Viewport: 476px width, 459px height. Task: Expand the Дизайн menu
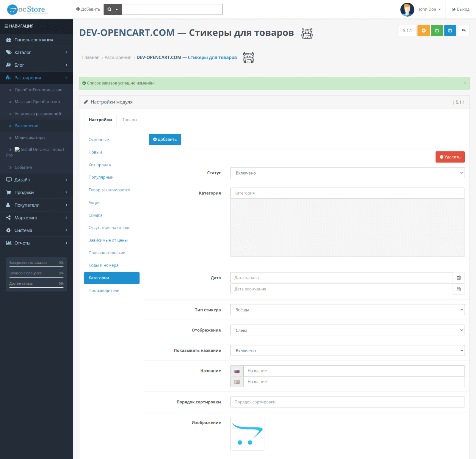36,180
